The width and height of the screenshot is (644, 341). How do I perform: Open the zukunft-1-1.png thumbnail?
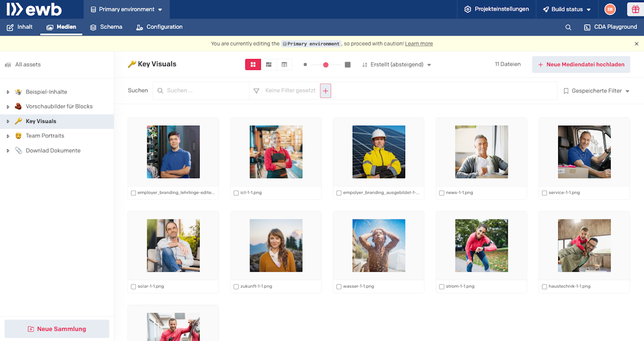coord(276,245)
